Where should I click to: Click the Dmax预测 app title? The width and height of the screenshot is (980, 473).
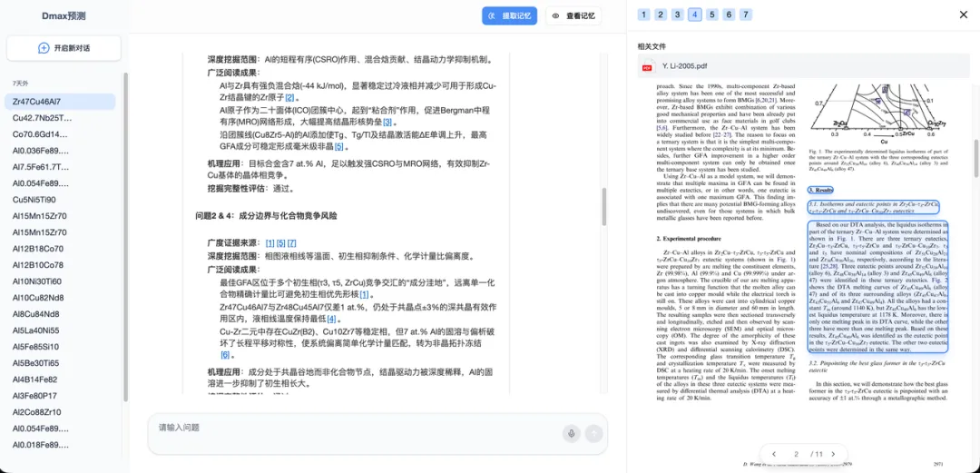coord(64,16)
